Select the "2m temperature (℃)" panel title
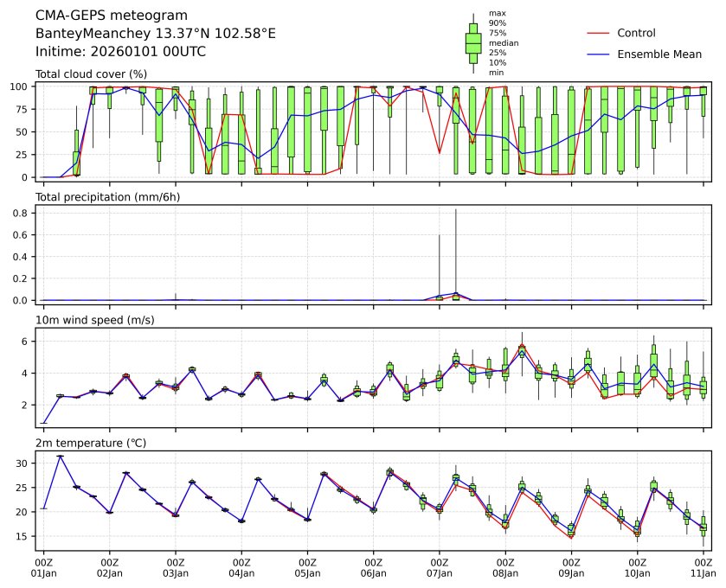This screenshot has width=726, height=588. pos(91,443)
